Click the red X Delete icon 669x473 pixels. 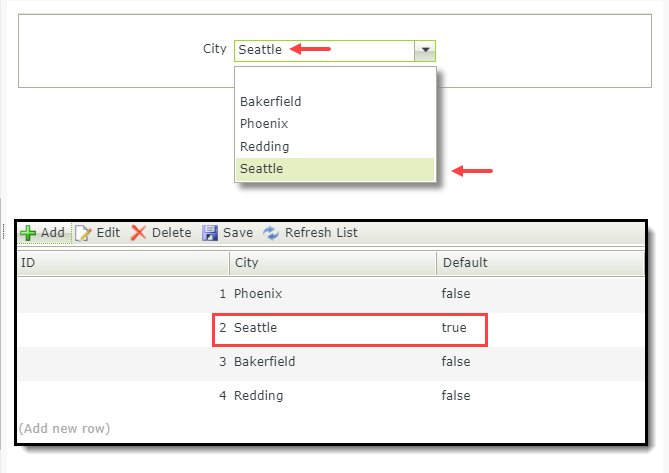click(138, 233)
